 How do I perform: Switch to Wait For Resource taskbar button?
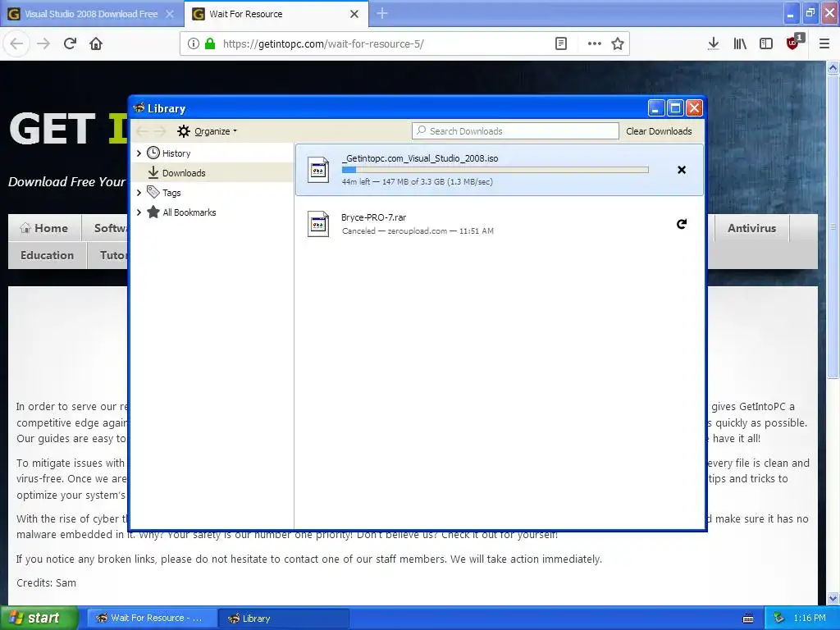[x=152, y=619]
